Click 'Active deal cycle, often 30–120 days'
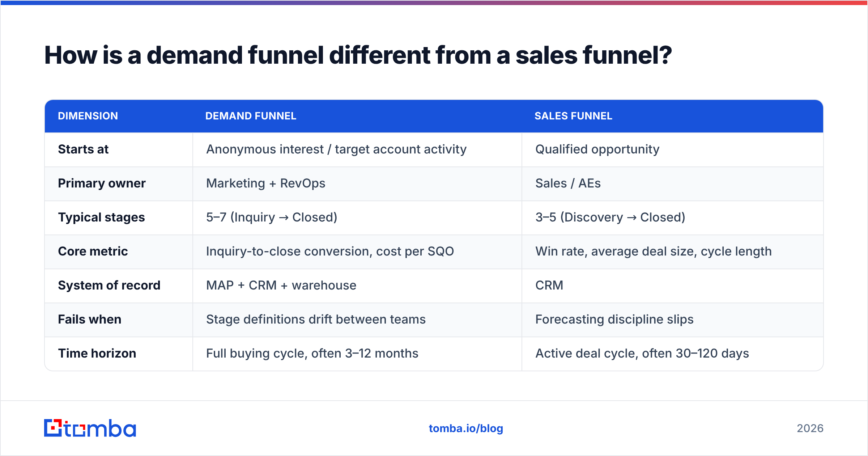Screen dimensions: 868x456 tap(642, 353)
